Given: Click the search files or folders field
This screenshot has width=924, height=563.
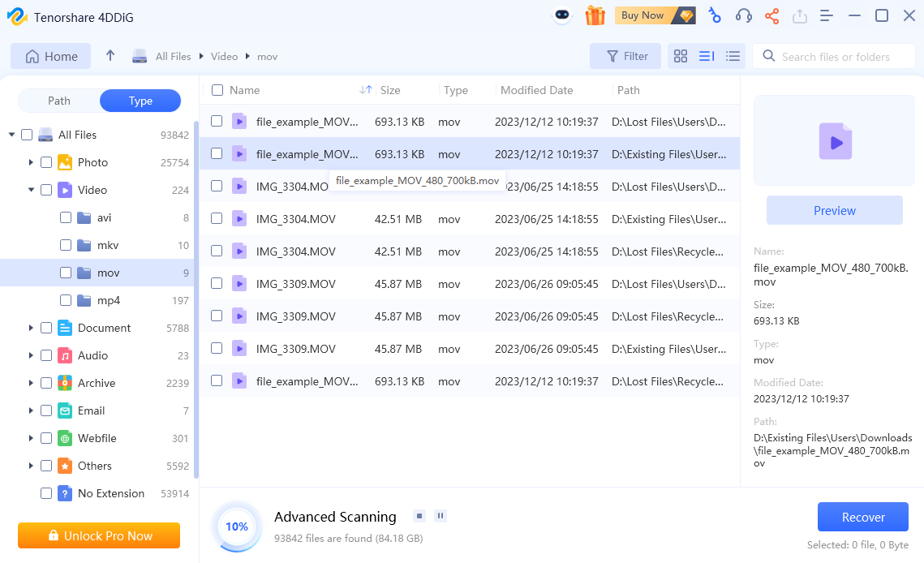Looking at the screenshot, I should pyautogui.click(x=834, y=57).
